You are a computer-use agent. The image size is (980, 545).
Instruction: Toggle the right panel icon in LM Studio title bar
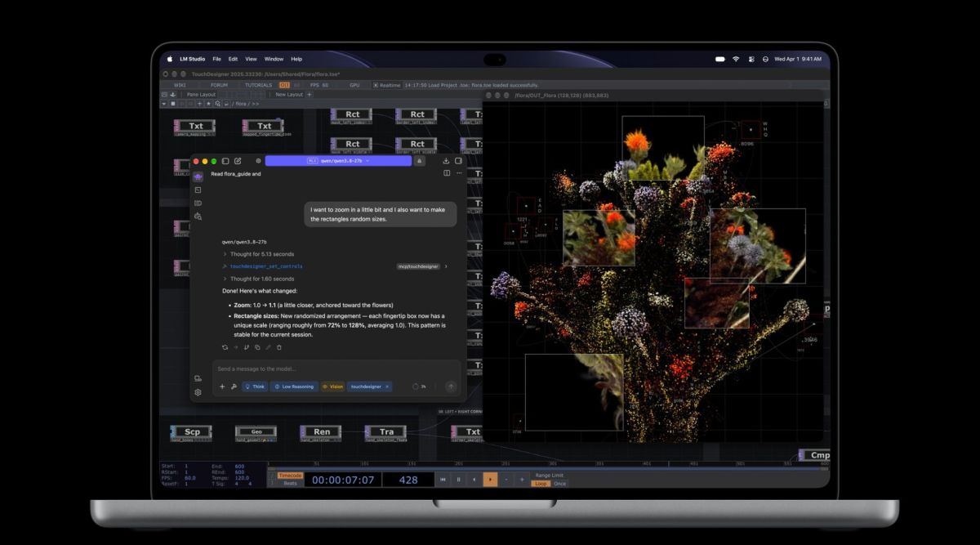coord(458,161)
